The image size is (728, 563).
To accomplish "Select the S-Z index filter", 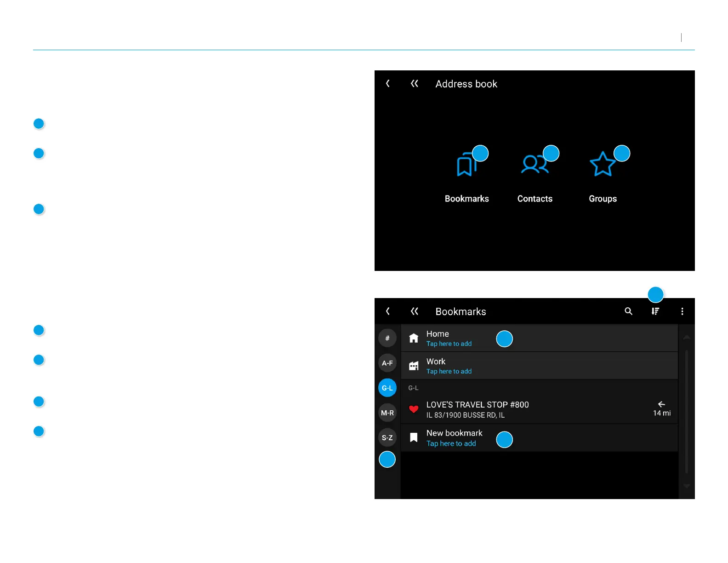I will point(387,437).
